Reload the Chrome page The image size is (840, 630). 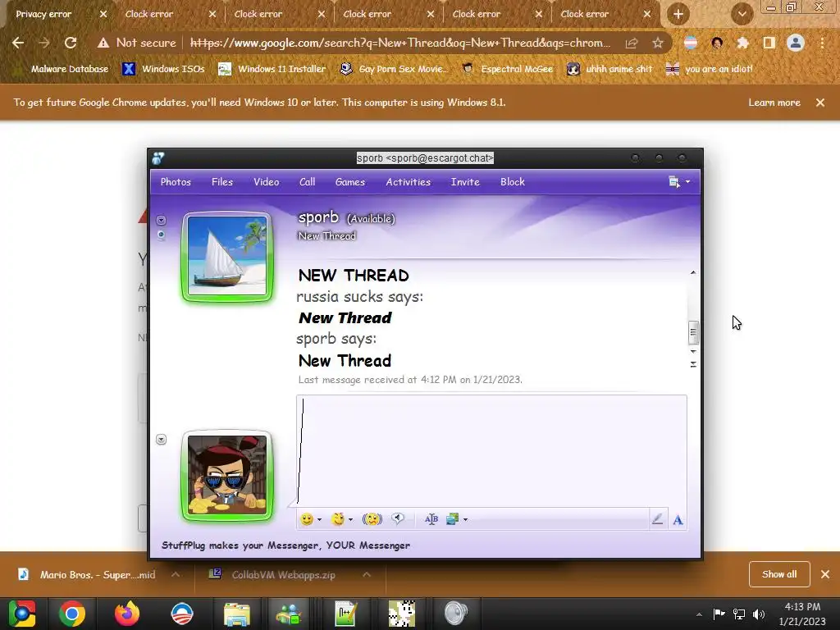click(71, 43)
